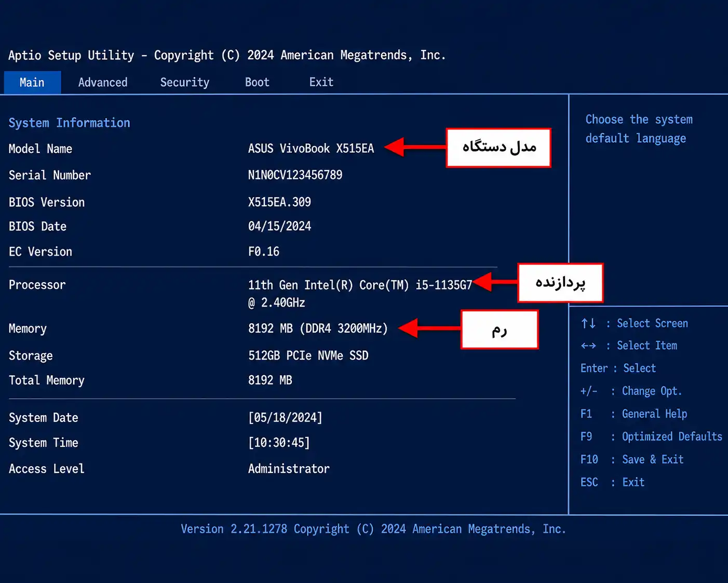Open the Security tab
The image size is (728, 583).
(x=185, y=83)
